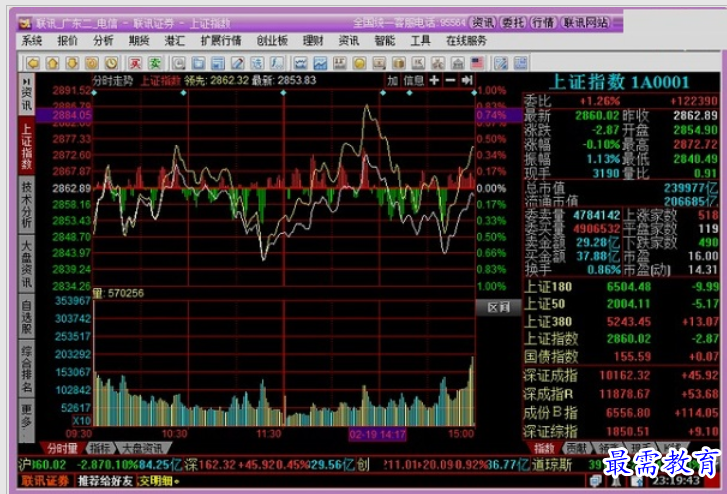The height and width of the screenshot is (494, 727).
Task: Click the highlighted 2884.05 price label
Action: pos(64,115)
